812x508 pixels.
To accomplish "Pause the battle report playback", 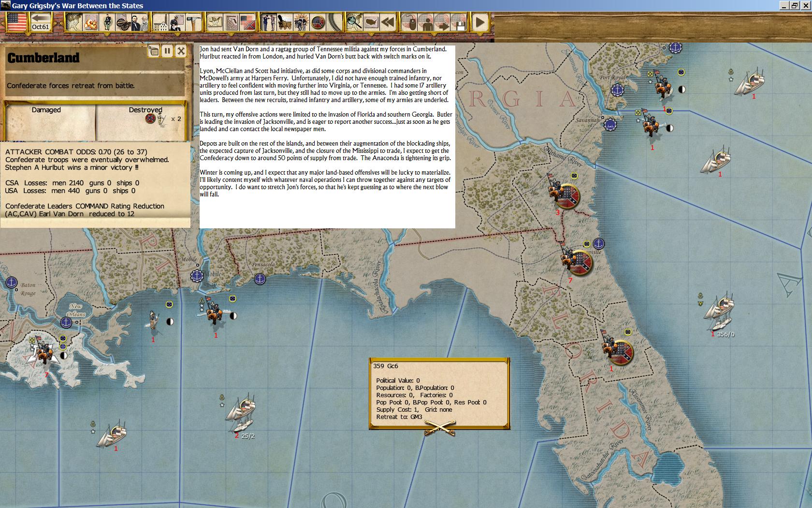I will pyautogui.click(x=167, y=51).
